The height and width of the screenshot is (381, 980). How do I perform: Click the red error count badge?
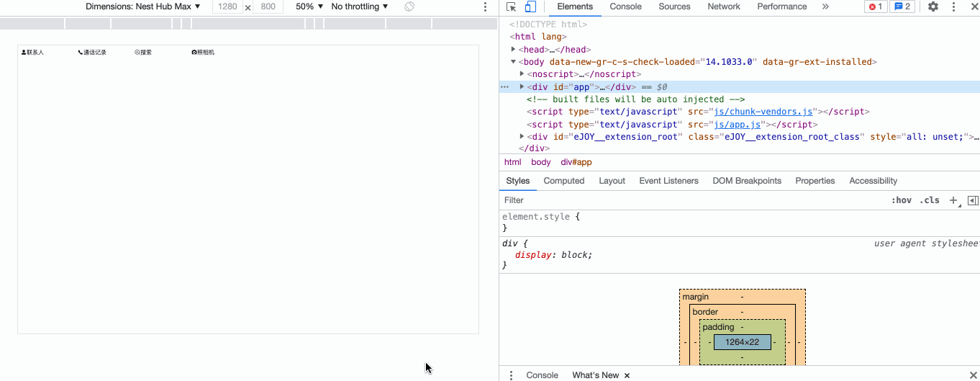point(875,6)
